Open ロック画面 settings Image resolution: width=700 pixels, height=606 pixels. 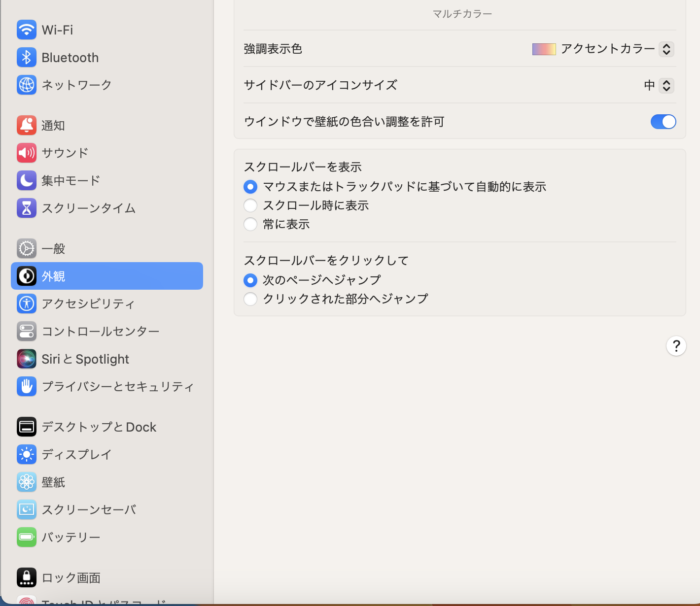click(x=107, y=577)
